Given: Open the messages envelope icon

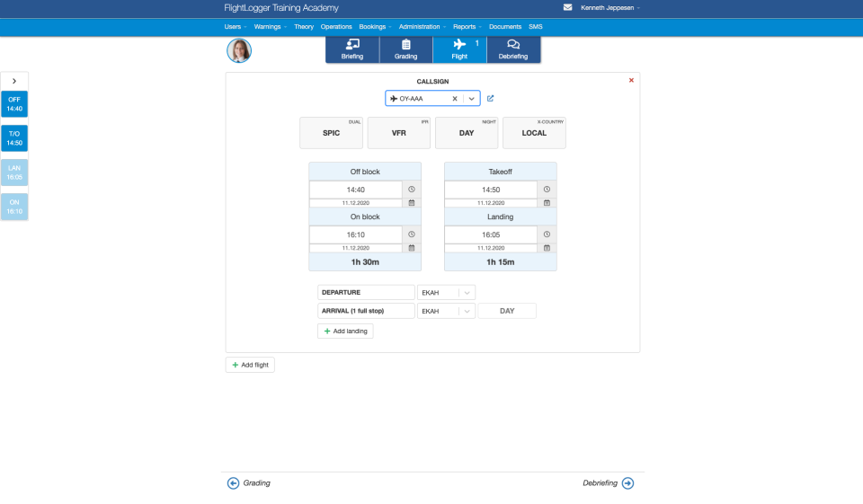Looking at the screenshot, I should [x=567, y=8].
